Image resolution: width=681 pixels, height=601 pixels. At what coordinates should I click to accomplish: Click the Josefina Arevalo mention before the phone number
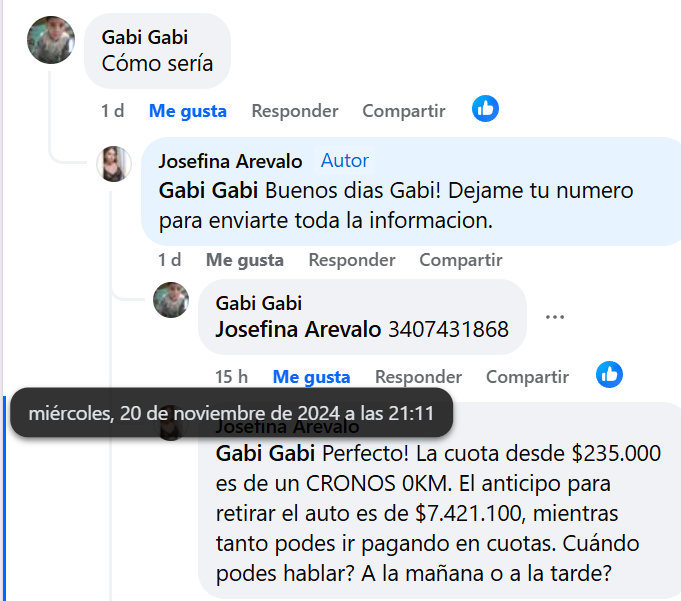coord(298,329)
